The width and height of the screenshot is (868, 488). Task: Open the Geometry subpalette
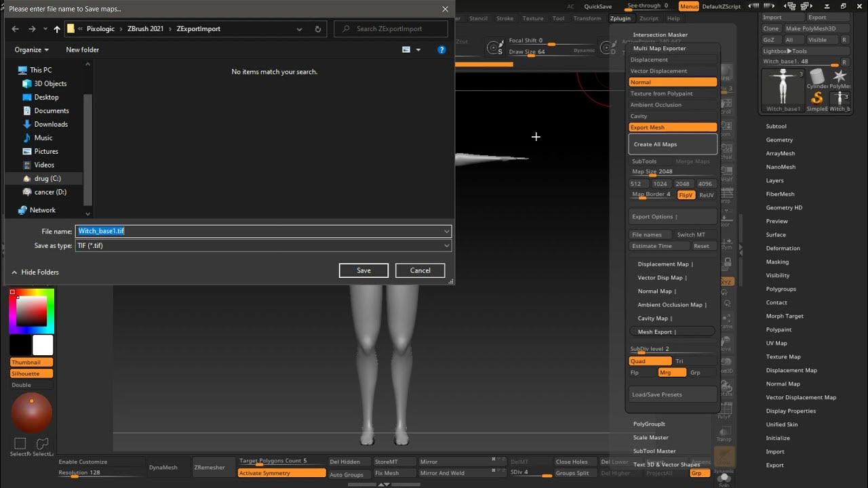[779, 140]
